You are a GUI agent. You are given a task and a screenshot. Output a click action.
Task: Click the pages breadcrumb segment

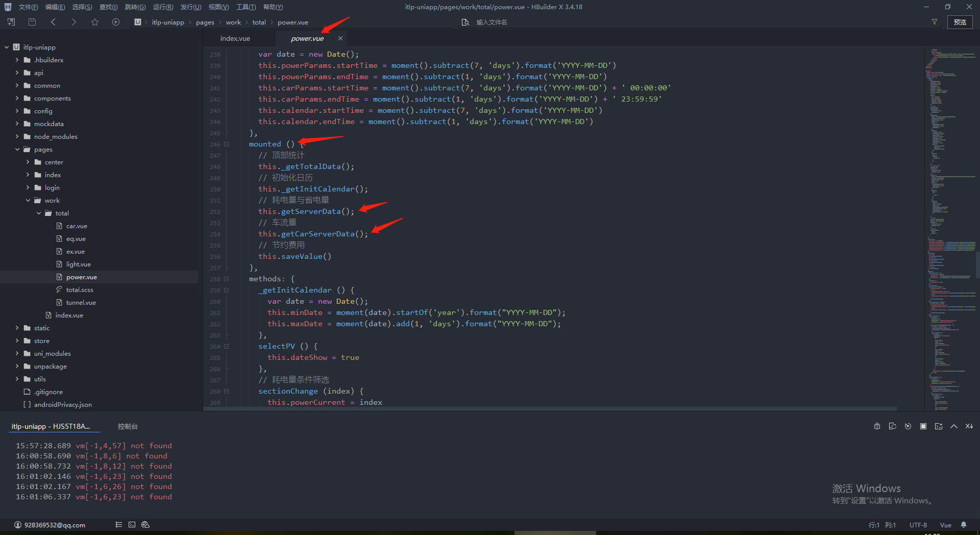(x=205, y=22)
